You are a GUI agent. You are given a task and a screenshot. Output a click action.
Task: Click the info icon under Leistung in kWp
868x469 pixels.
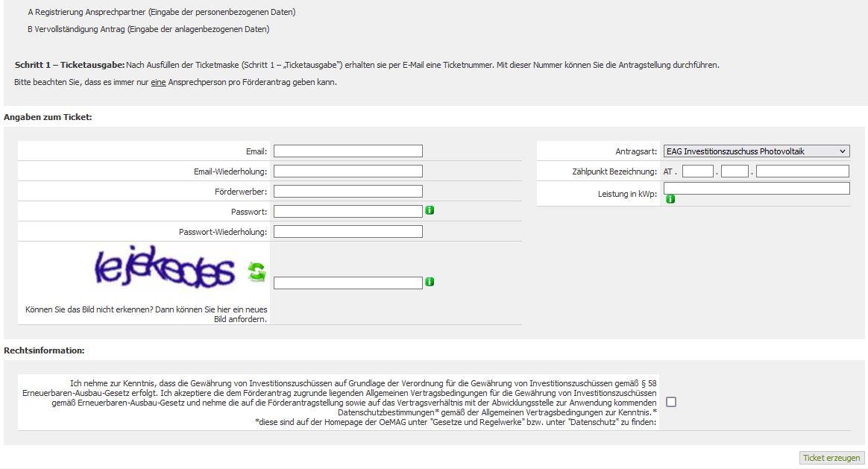coord(670,199)
